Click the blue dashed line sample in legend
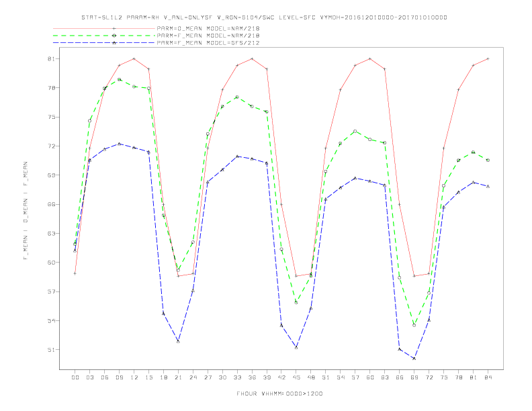Screen dimensions: 532x411 tap(104, 43)
